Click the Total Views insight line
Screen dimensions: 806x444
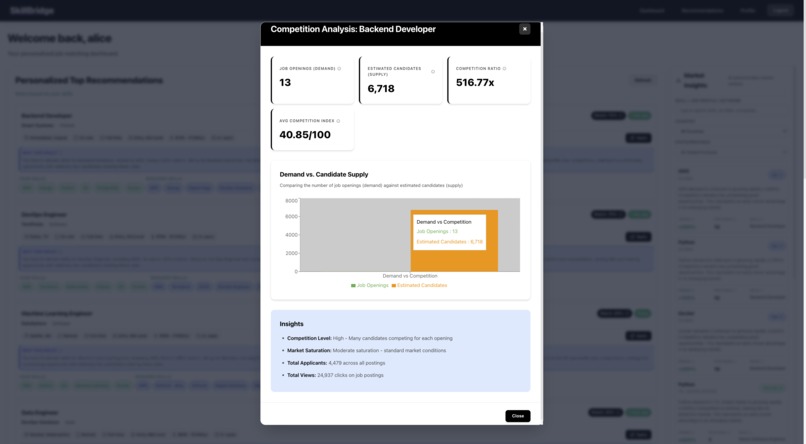[335, 375]
